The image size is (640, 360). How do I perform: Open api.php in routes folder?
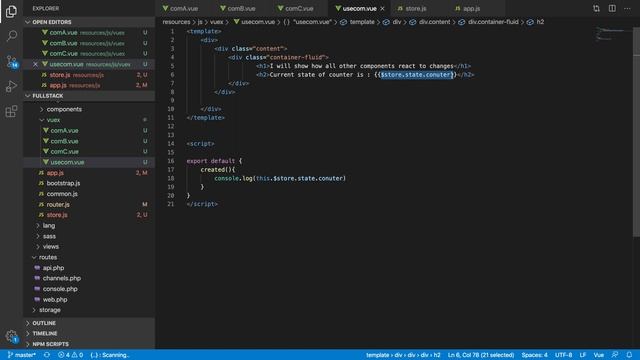click(89, 268)
